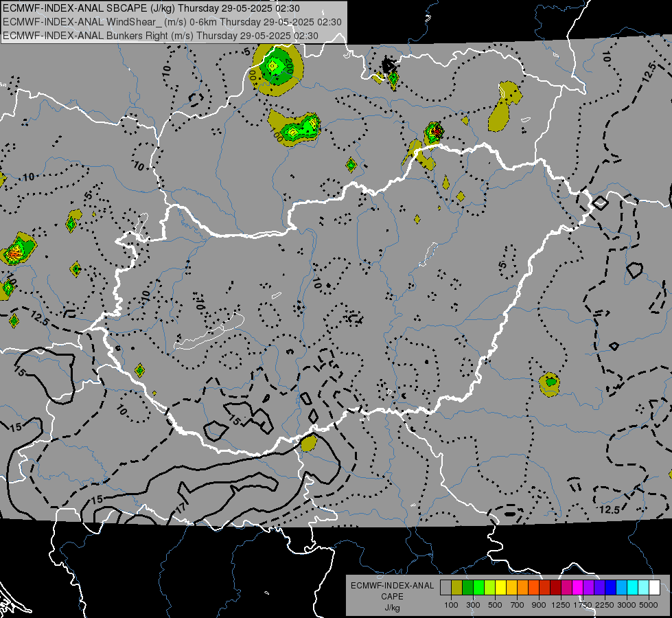Click the legend value 3000
Viewport: 672px width, 618px height.
tap(627, 605)
